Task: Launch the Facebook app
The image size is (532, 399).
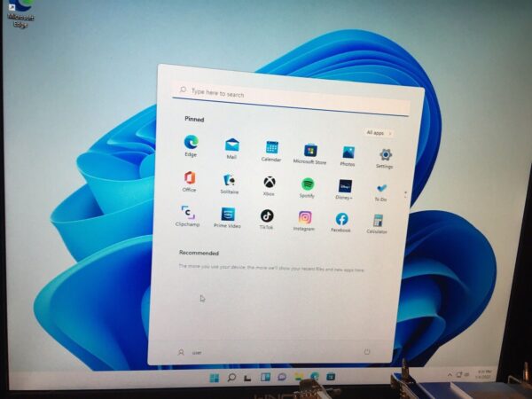Action: (341, 223)
